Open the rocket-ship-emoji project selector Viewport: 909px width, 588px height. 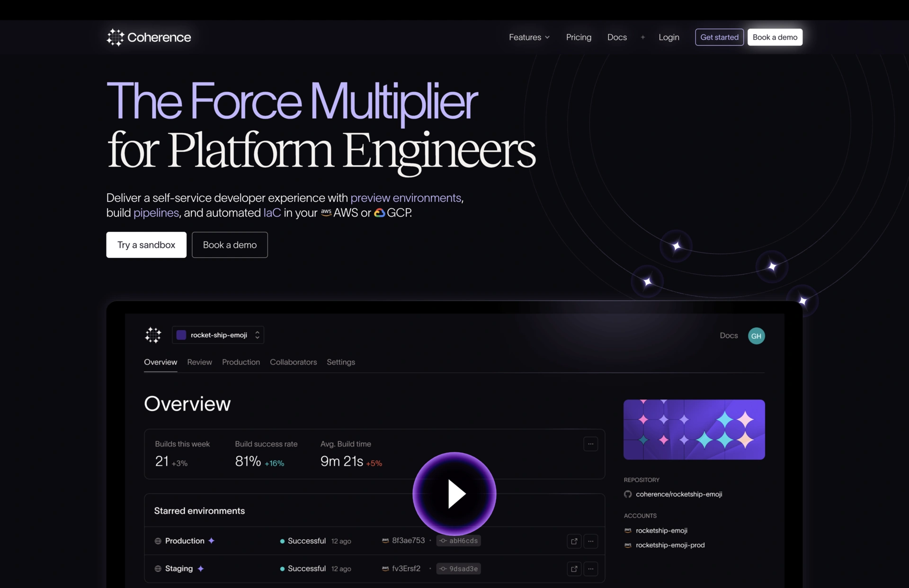(x=218, y=335)
